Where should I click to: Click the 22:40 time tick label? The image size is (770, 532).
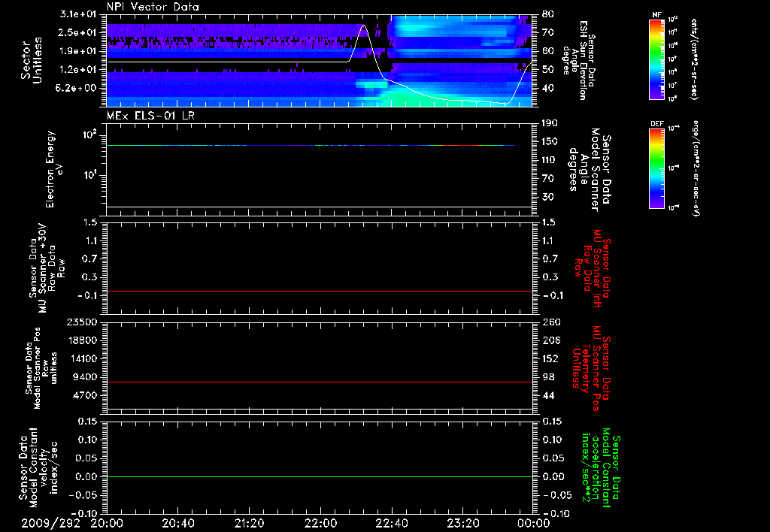coord(391,523)
